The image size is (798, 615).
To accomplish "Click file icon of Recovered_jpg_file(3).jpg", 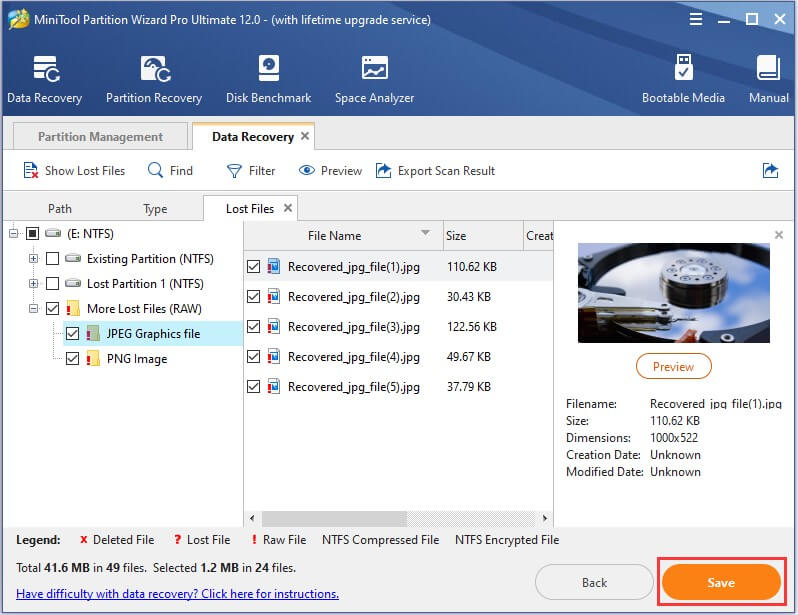I will pos(274,326).
